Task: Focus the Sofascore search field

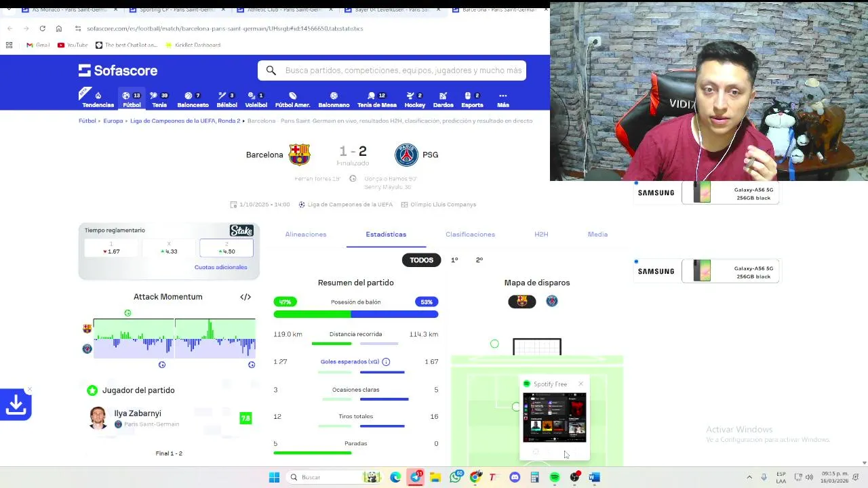Action: tap(392, 70)
